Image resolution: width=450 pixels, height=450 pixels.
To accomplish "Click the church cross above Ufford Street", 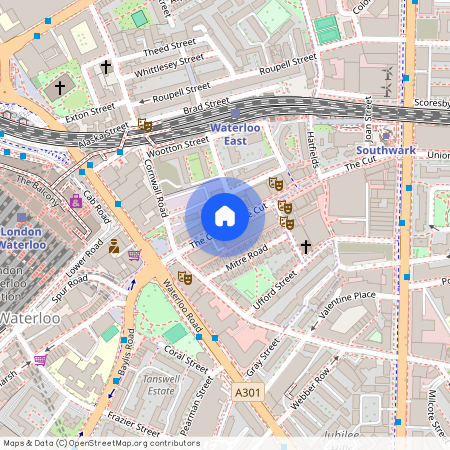I will click(x=306, y=247).
